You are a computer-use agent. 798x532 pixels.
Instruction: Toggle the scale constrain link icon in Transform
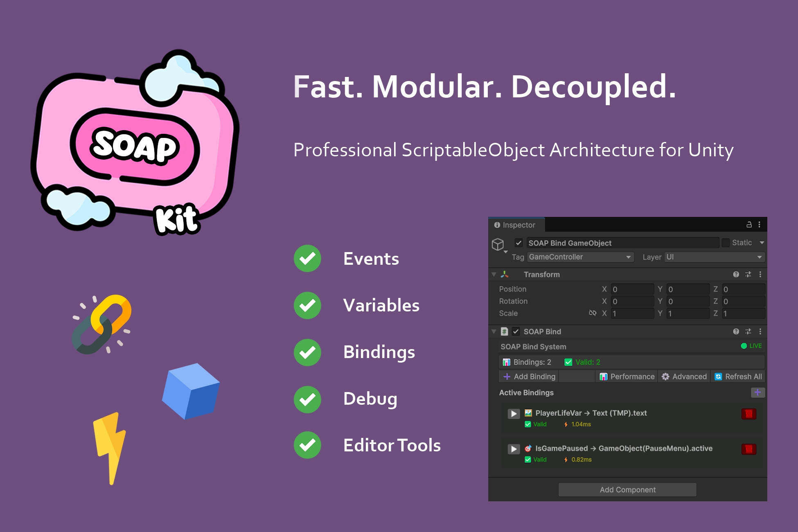(x=593, y=313)
